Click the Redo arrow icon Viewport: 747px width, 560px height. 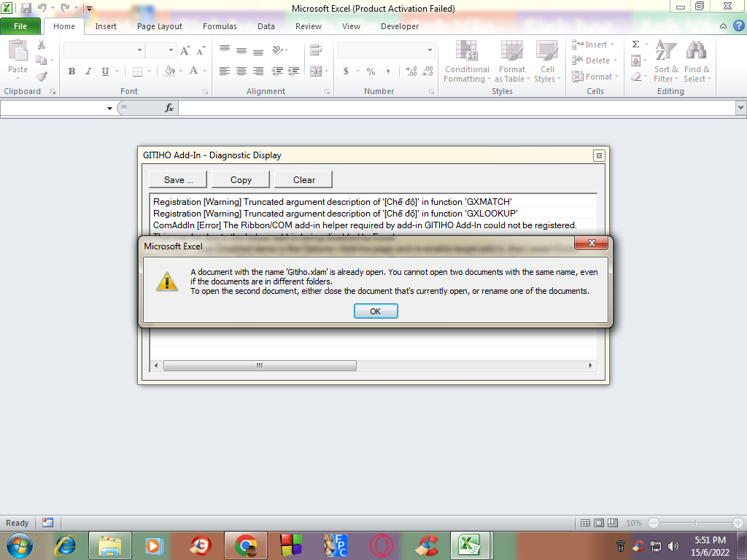pyautogui.click(x=65, y=8)
